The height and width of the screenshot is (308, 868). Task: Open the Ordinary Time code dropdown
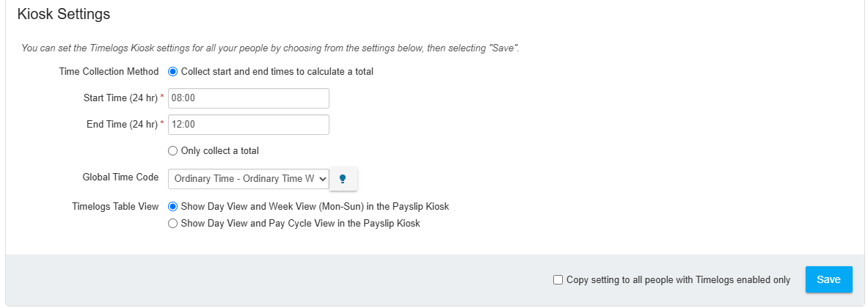coord(249,179)
